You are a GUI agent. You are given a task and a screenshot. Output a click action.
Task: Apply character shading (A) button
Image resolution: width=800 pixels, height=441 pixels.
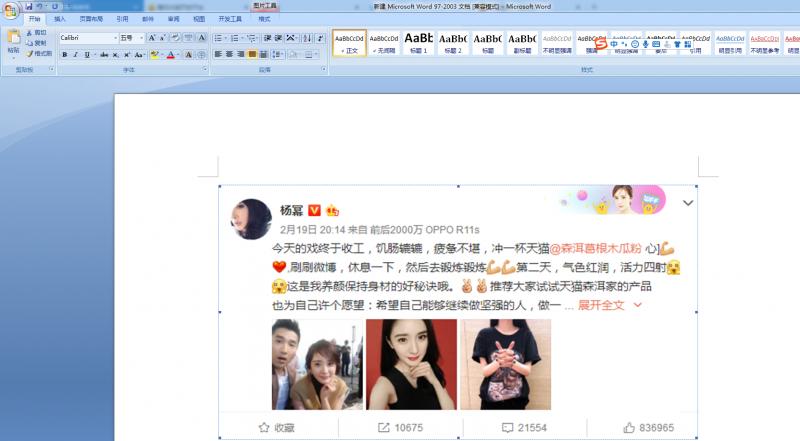coord(189,55)
